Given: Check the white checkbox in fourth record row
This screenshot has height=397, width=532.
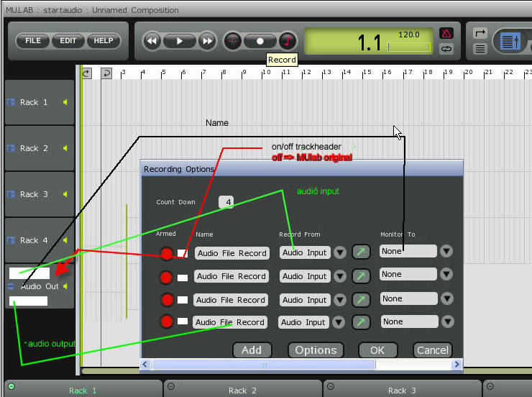Looking at the screenshot, I should (x=182, y=321).
